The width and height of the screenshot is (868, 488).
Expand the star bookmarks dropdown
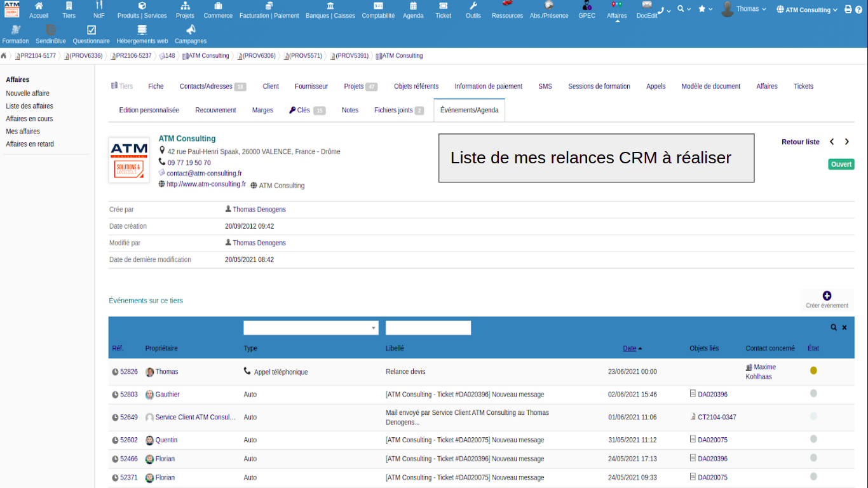tap(705, 9)
